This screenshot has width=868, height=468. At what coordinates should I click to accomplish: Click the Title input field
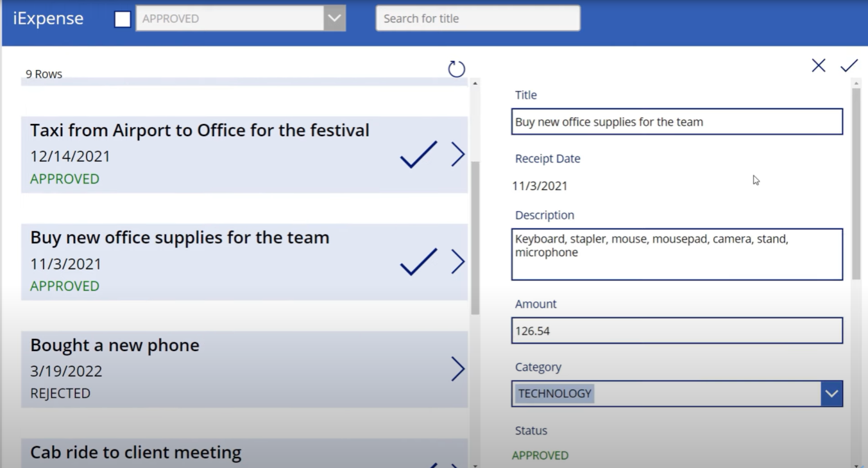(677, 122)
